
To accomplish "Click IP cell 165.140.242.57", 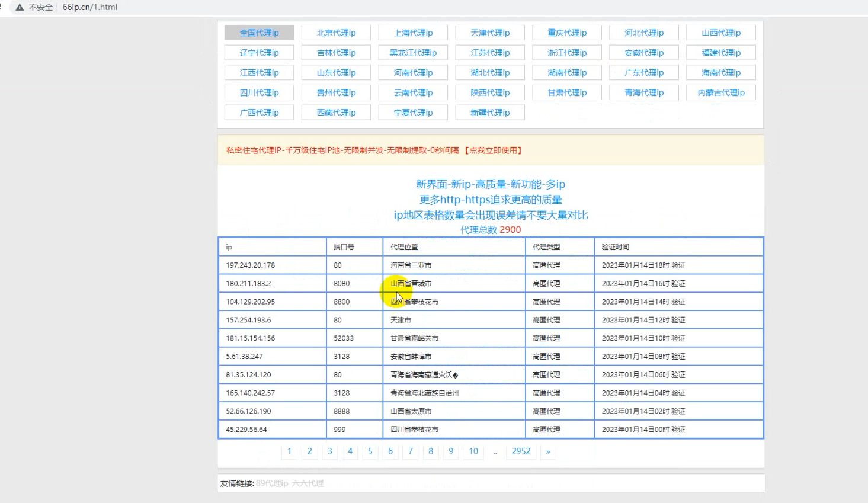I will [273, 393].
